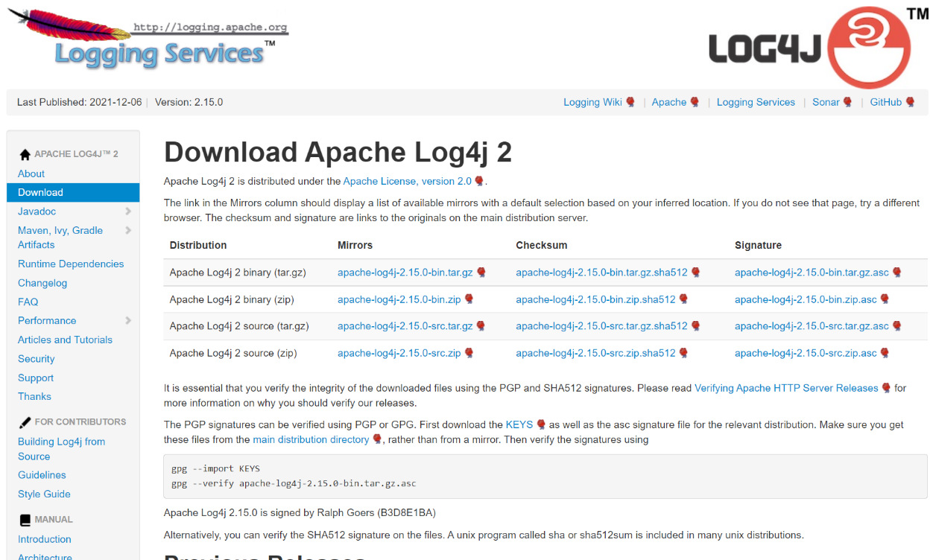Image resolution: width=930 pixels, height=560 pixels.
Task: Click the external icon after src.tar.gz.asc signature
Action: coord(896,326)
